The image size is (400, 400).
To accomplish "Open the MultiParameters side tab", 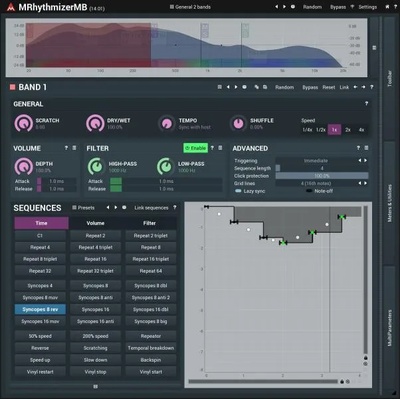I will point(390,328).
